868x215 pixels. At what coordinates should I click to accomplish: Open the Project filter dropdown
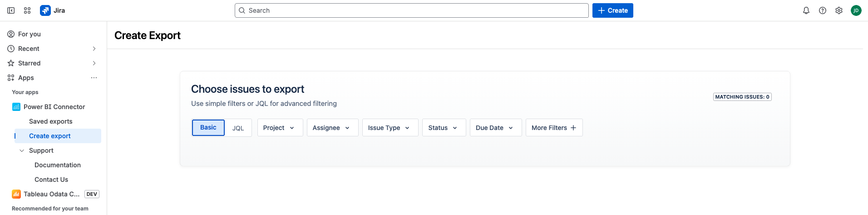tap(280, 128)
